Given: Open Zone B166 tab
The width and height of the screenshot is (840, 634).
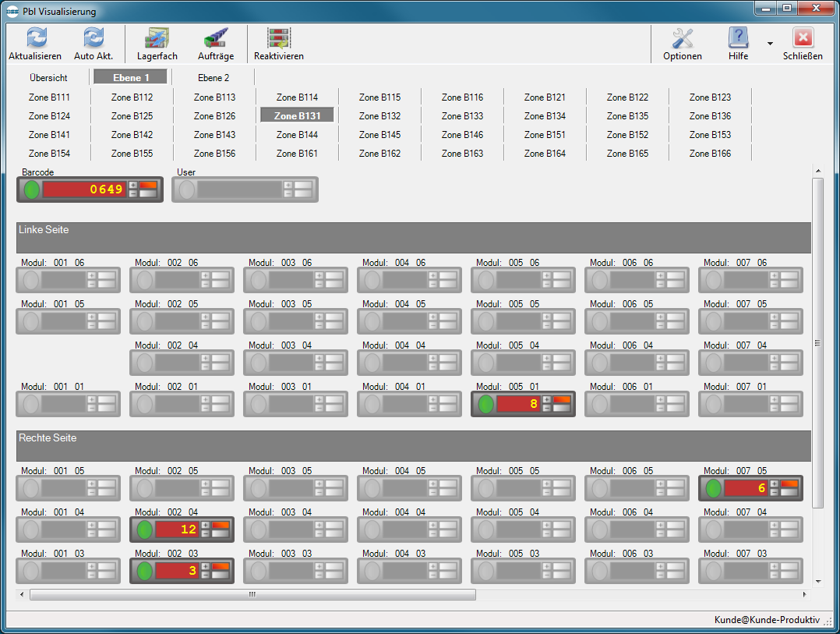Looking at the screenshot, I should tap(710, 154).
